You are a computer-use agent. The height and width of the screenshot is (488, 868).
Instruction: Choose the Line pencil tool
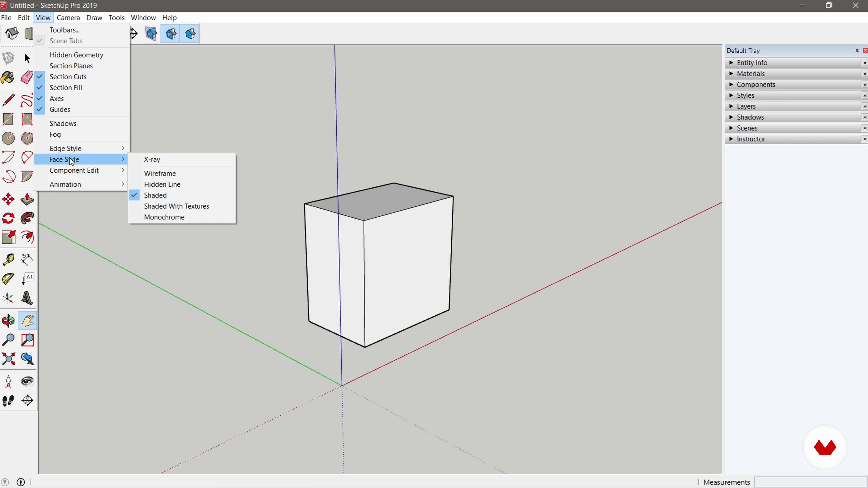8,100
